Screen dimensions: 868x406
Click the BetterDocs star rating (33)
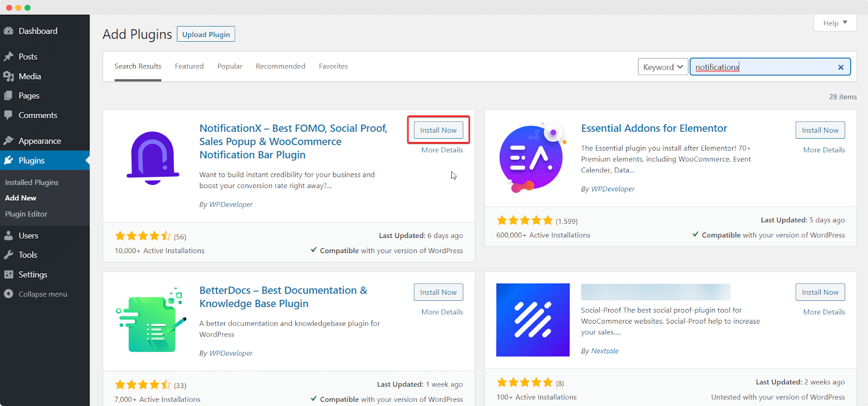point(143,385)
